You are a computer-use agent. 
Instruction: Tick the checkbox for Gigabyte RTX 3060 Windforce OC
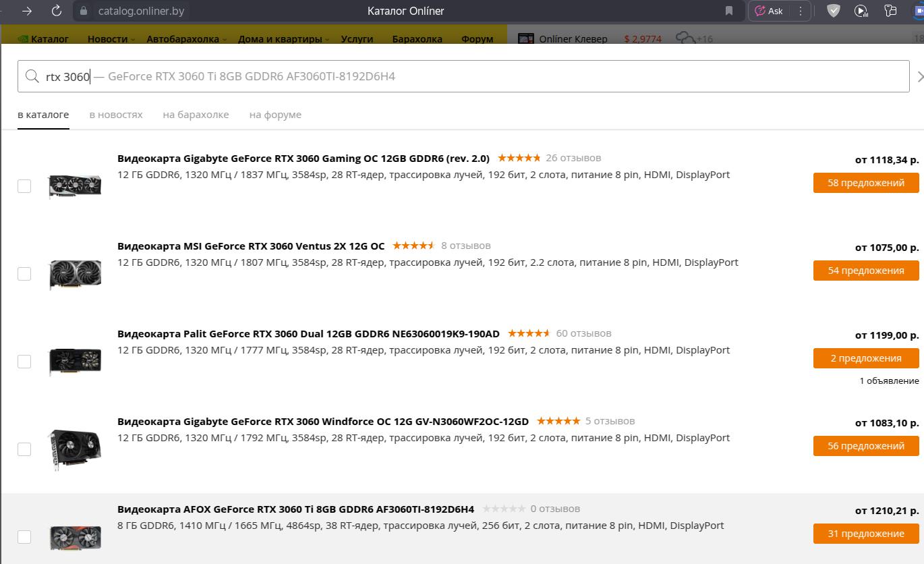(x=24, y=449)
